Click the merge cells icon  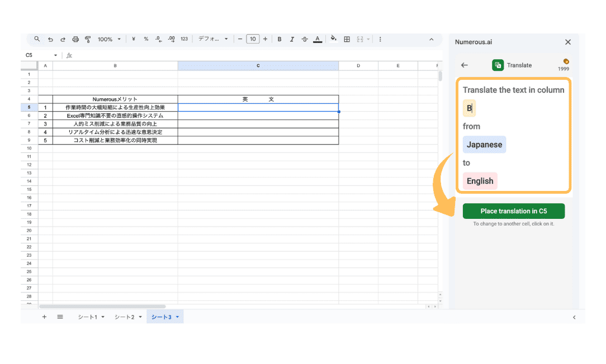point(360,40)
